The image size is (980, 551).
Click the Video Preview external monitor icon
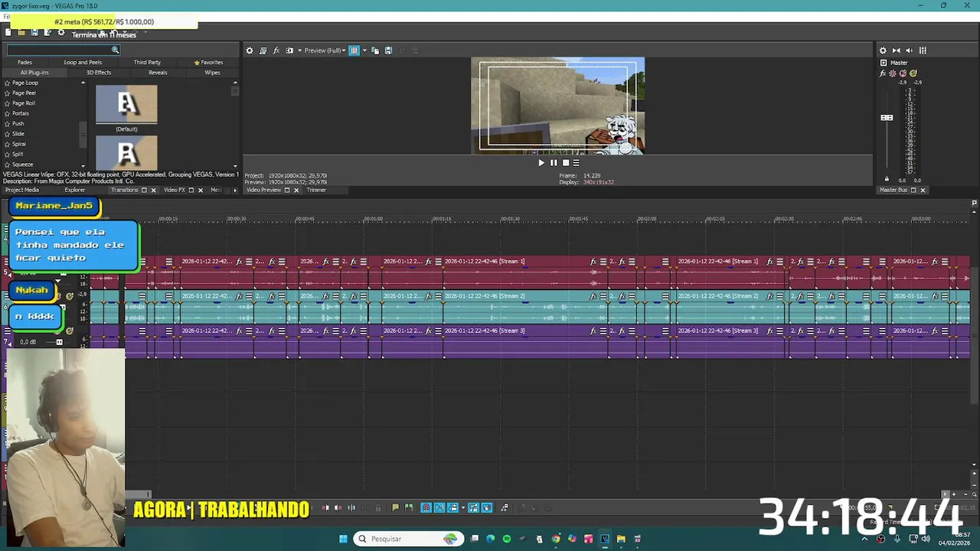(263, 51)
